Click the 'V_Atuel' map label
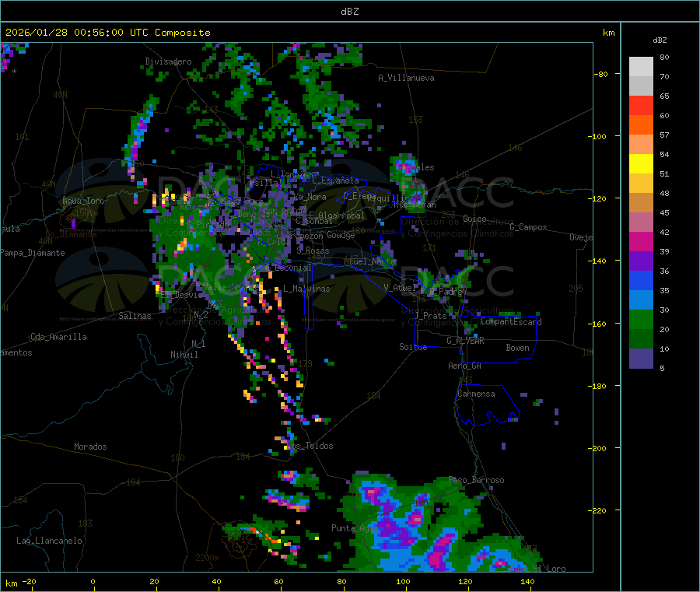 click(401, 288)
